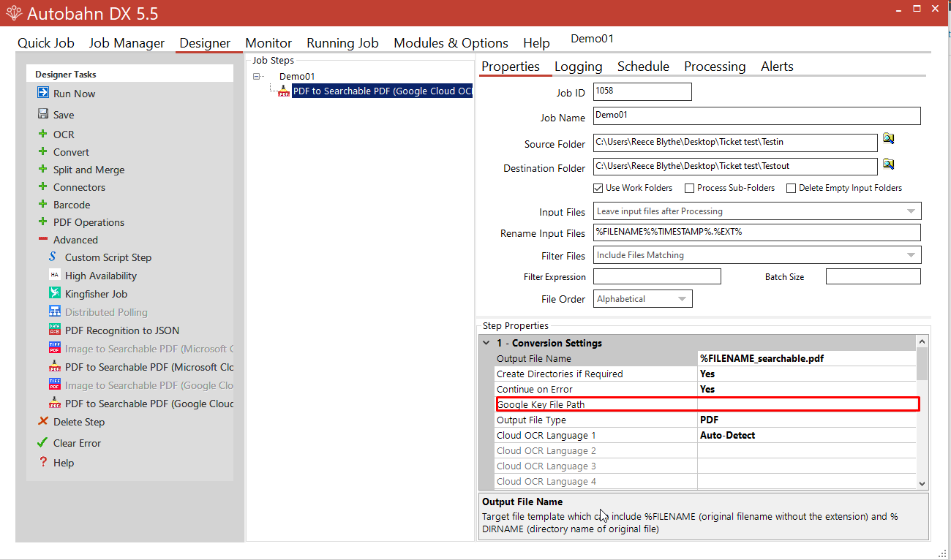Switch to the Job Manager tab
Screen dimensions: 951x560
(x=127, y=43)
